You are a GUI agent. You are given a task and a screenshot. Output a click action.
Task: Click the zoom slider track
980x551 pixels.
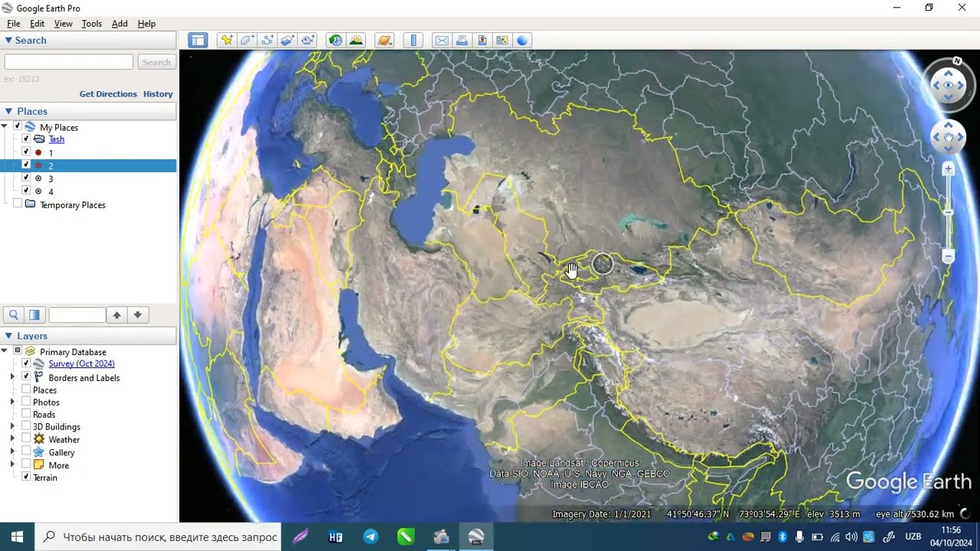(949, 212)
